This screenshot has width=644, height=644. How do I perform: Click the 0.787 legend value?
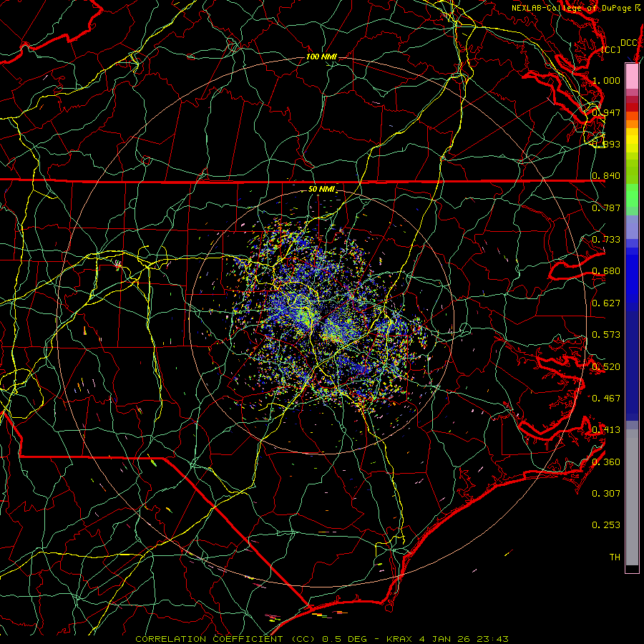pyautogui.click(x=606, y=208)
